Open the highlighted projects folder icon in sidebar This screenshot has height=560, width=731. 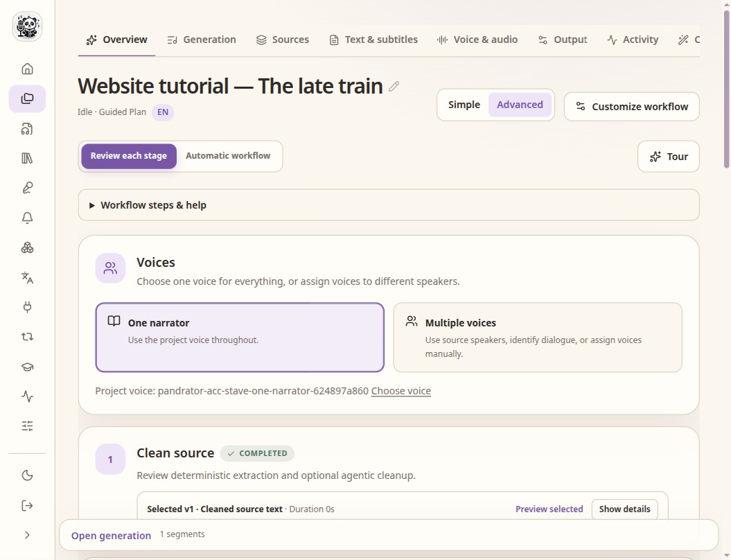[x=27, y=99]
